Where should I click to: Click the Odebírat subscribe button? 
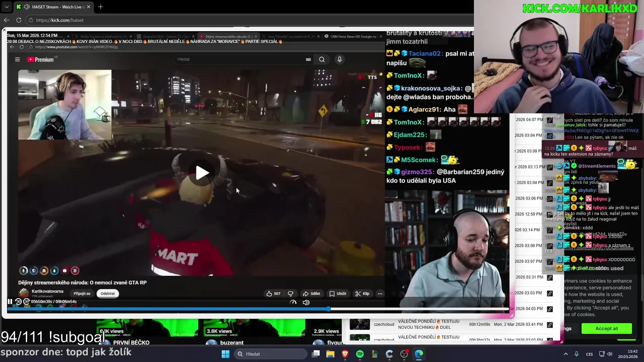point(108,294)
